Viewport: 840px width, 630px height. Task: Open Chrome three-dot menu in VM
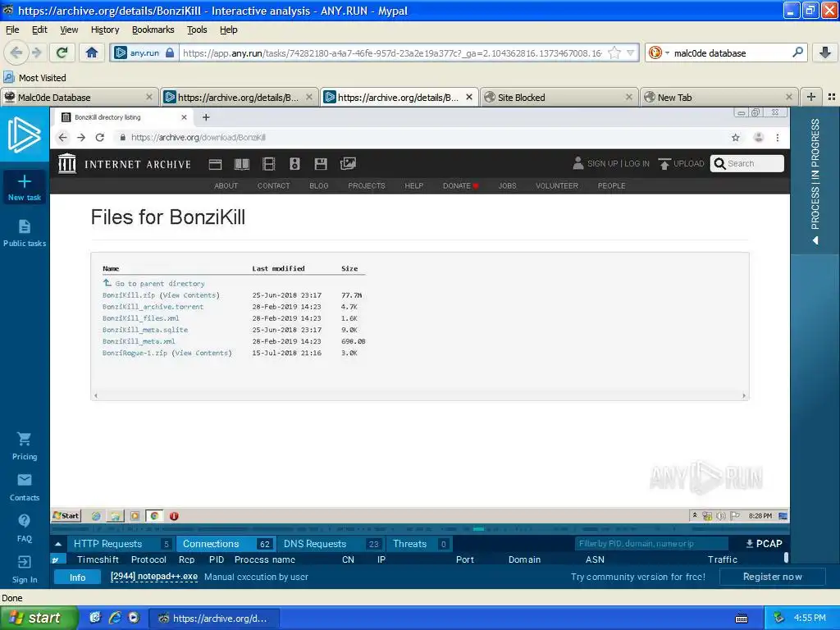(778, 138)
